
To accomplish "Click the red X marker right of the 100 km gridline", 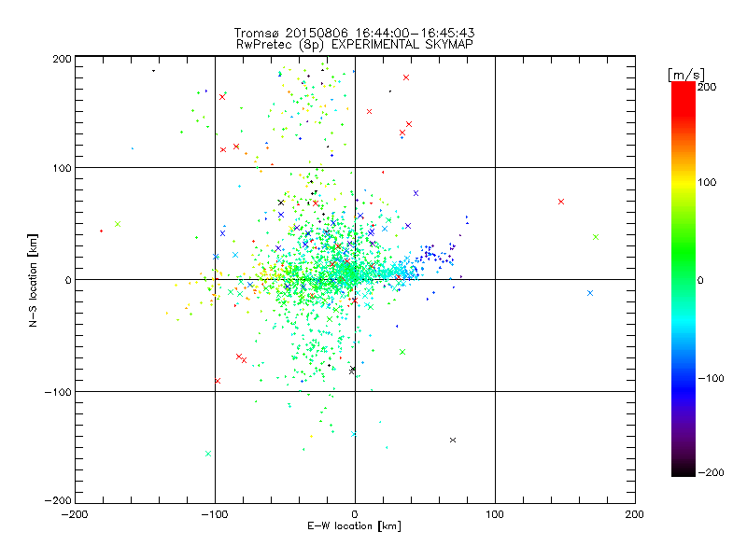I will pos(561,202).
